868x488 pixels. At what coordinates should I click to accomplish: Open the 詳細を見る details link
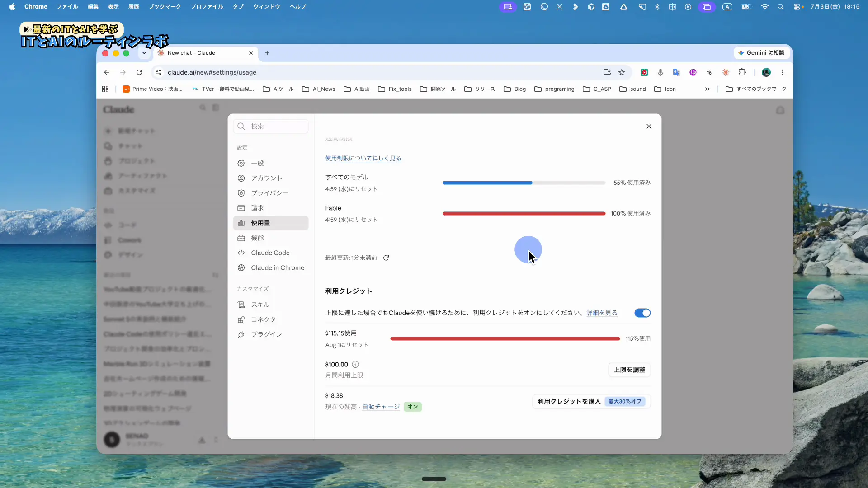pos(602,313)
